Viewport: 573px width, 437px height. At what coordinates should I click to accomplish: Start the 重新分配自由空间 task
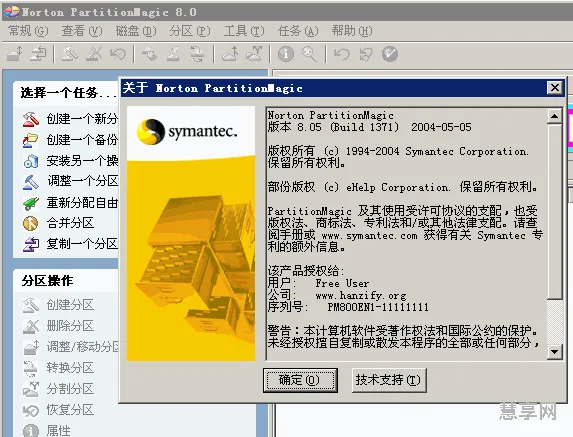[x=70, y=202]
